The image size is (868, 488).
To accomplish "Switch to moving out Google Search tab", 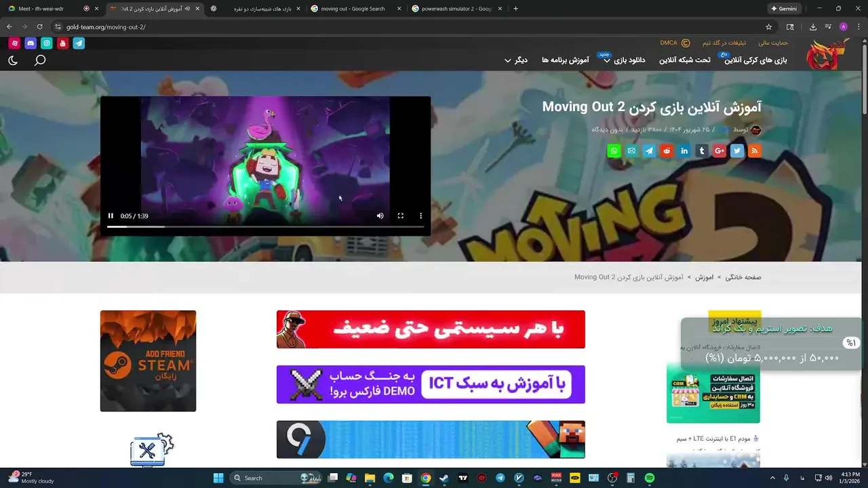I will [357, 9].
